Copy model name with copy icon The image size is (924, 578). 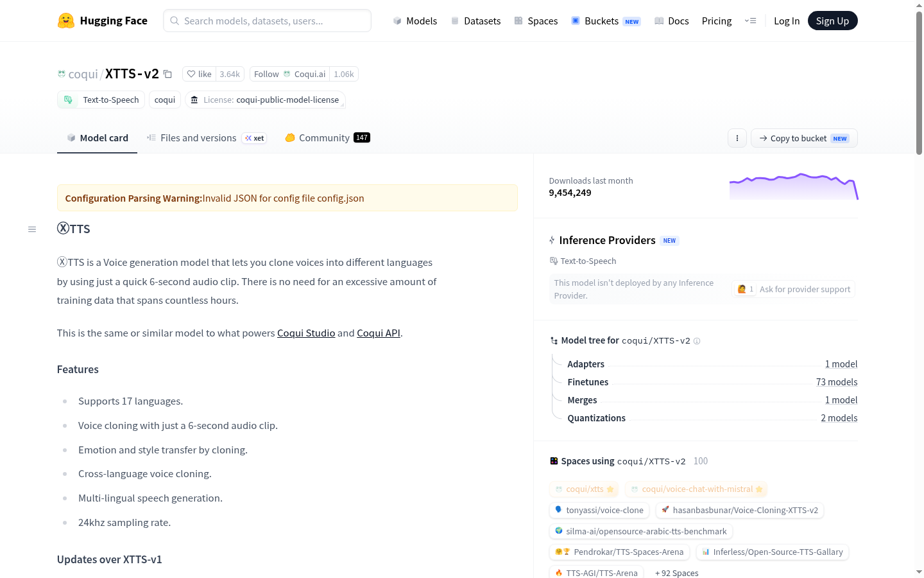167,74
